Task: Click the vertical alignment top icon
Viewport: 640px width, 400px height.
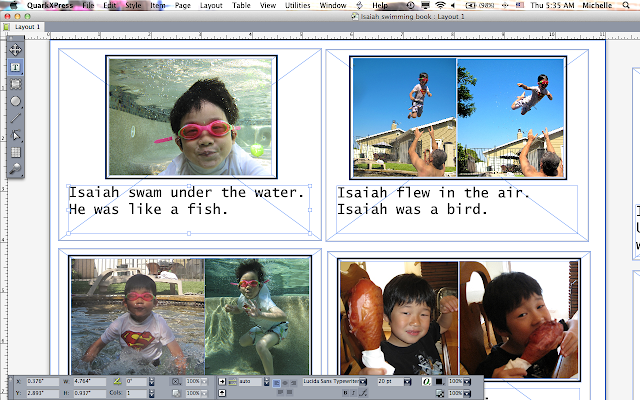Action: 222,393
